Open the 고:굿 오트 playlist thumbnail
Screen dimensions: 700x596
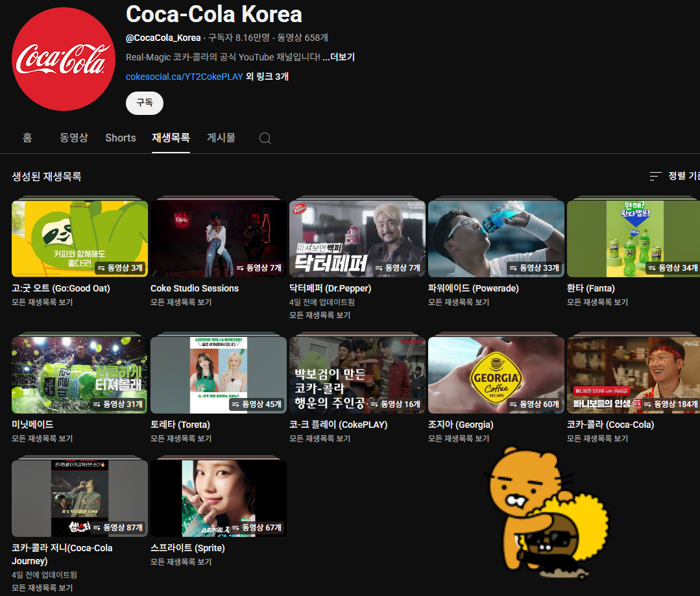point(79,238)
